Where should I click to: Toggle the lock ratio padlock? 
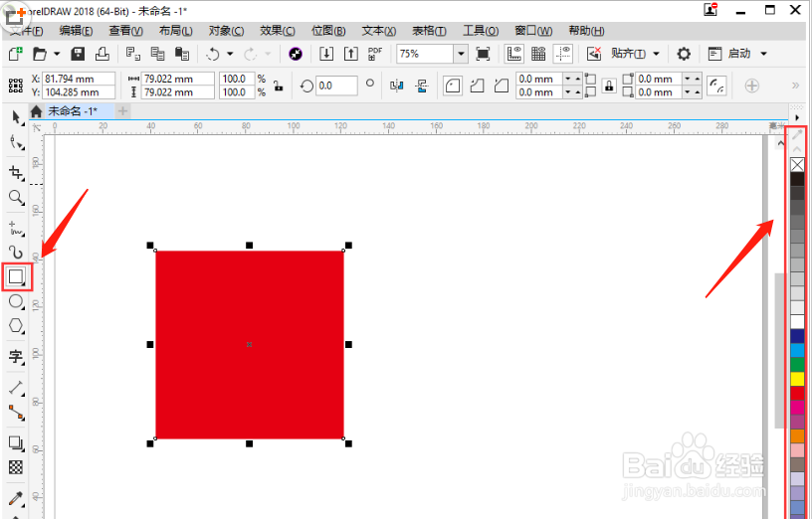(279, 86)
